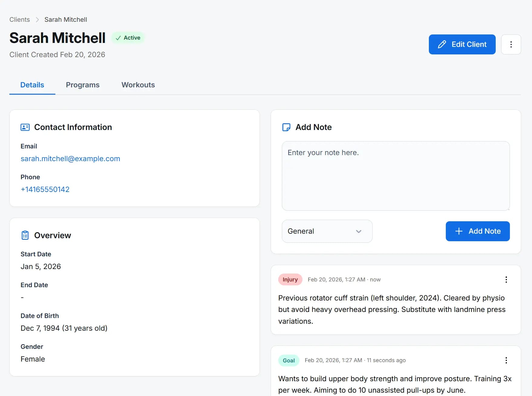This screenshot has height=396, width=532.
Task: Switch to the Programs tab
Action: tap(83, 85)
